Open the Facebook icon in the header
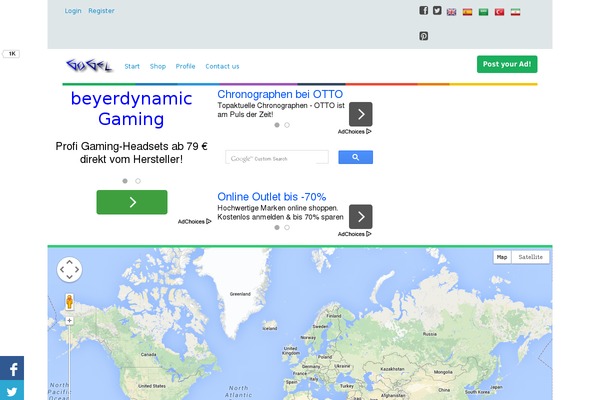This screenshot has width=600, height=400. 423,10
